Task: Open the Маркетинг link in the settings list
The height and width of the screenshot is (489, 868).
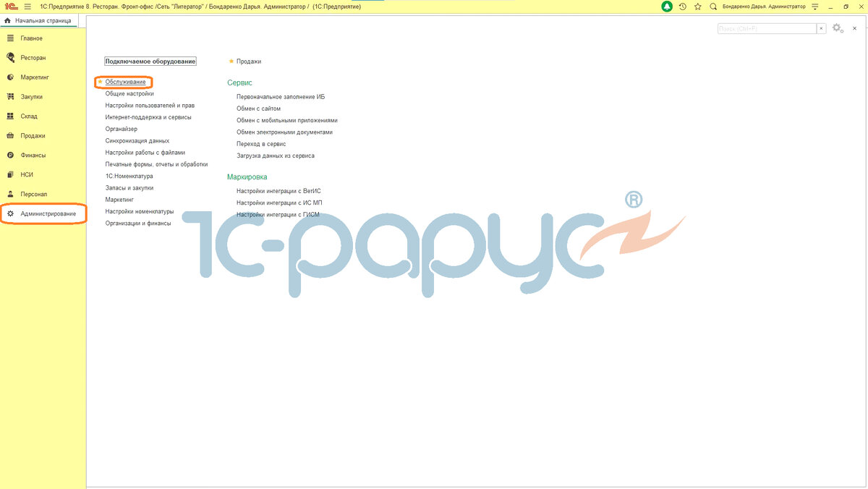Action: point(120,200)
